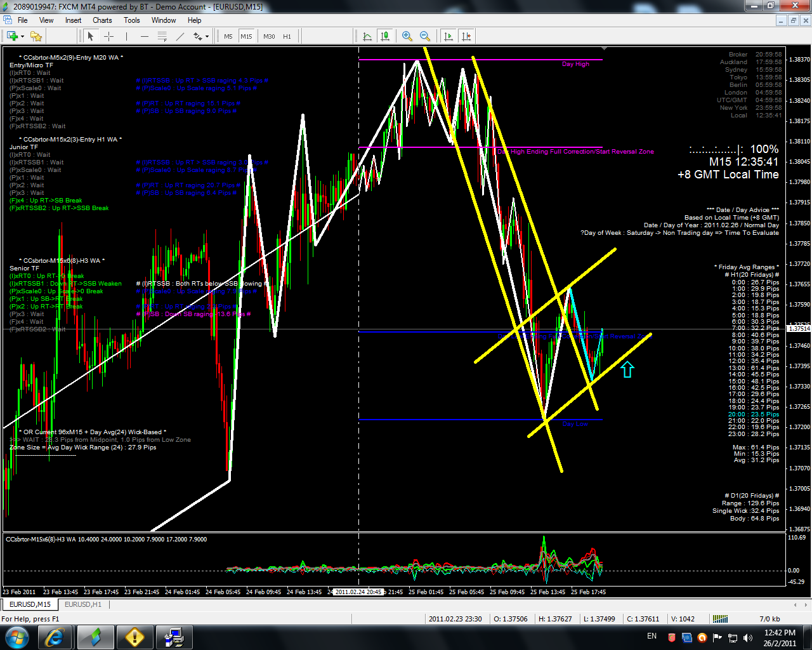Viewport: 812px width, 650px height.
Task: Switch chart to H1 timeframe
Action: 287,36
